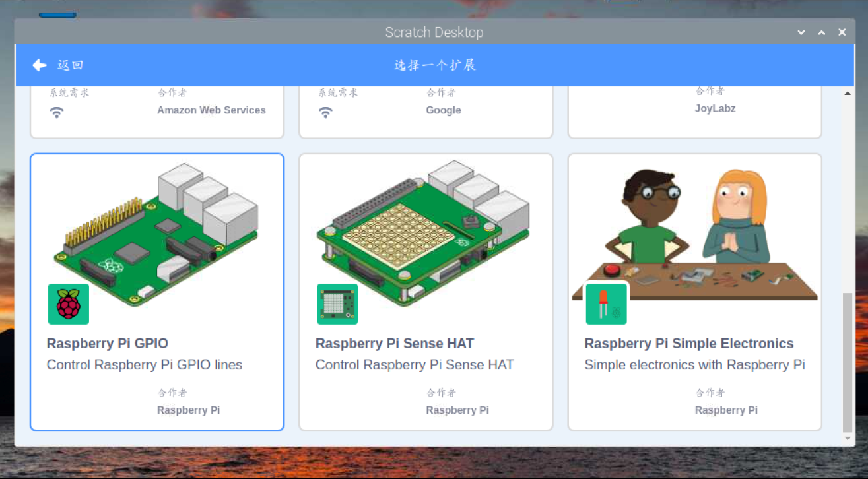Select the Raspberry Pi GPIO board illustration
This screenshot has width=868, height=479.
(x=157, y=235)
